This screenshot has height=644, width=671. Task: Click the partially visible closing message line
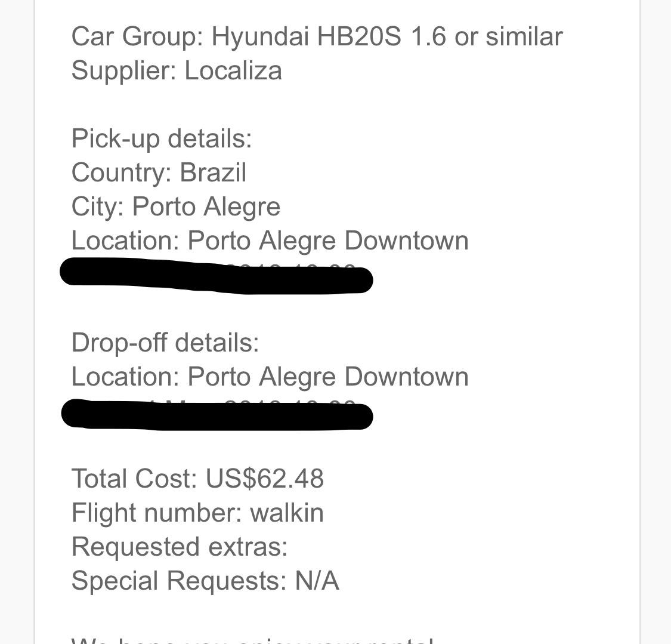252,640
